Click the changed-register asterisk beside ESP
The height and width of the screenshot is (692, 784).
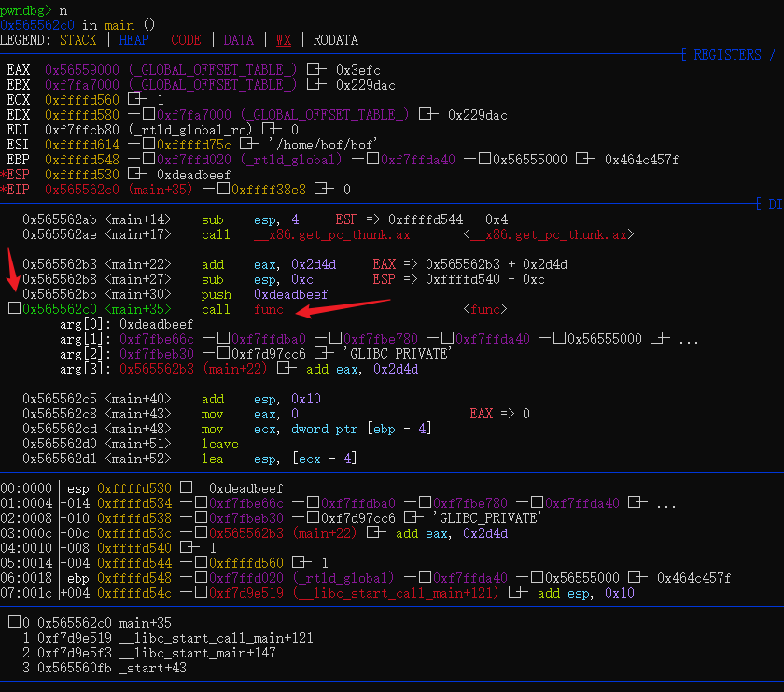tap(3, 175)
